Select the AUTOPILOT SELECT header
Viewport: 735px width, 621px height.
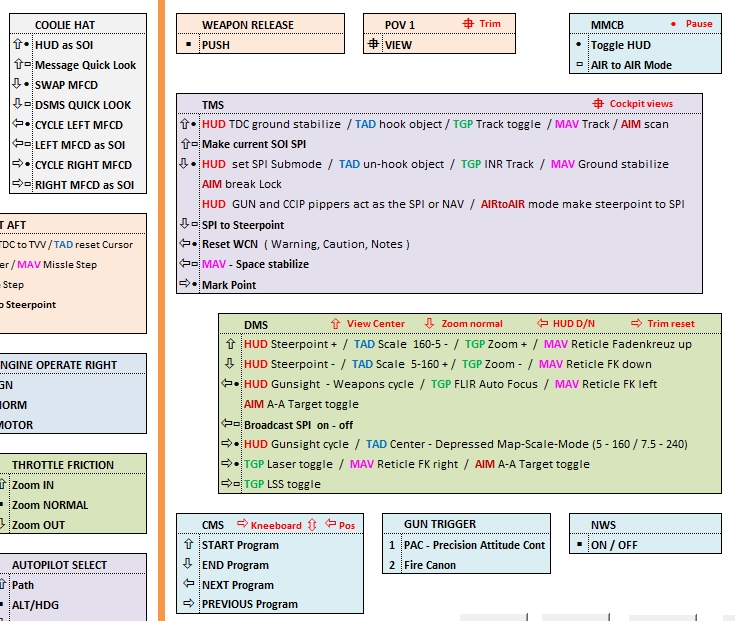73,564
